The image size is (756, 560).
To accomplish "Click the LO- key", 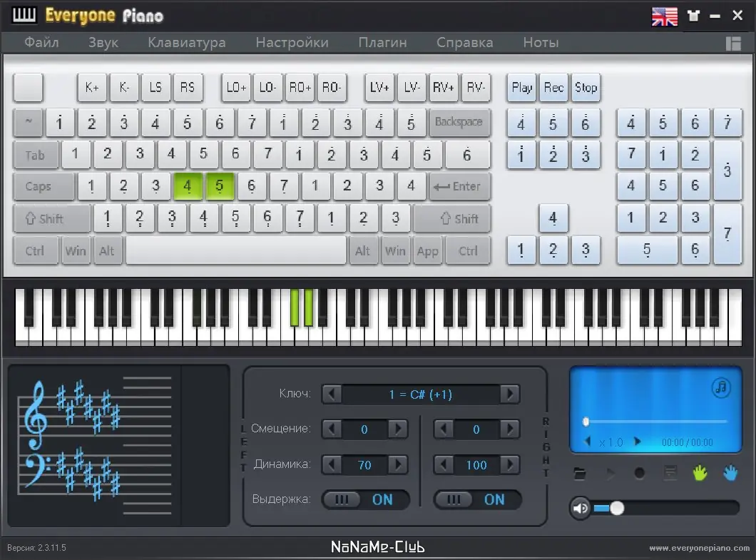I will click(267, 88).
